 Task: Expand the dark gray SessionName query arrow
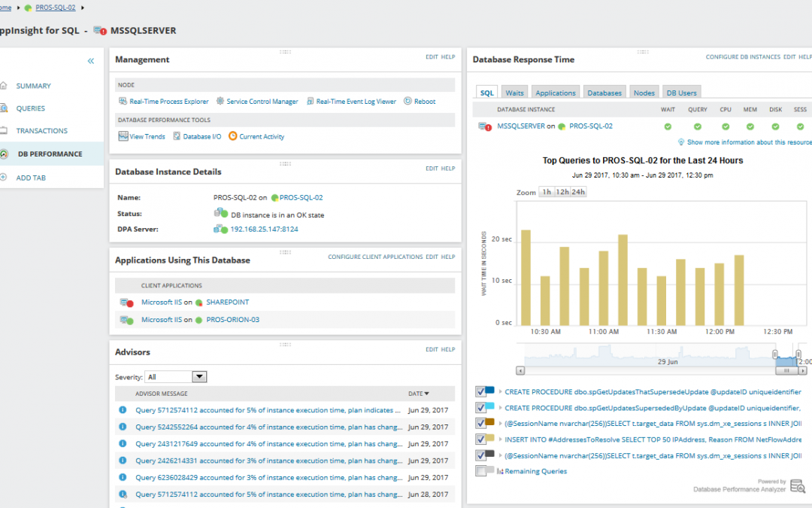[x=500, y=455]
